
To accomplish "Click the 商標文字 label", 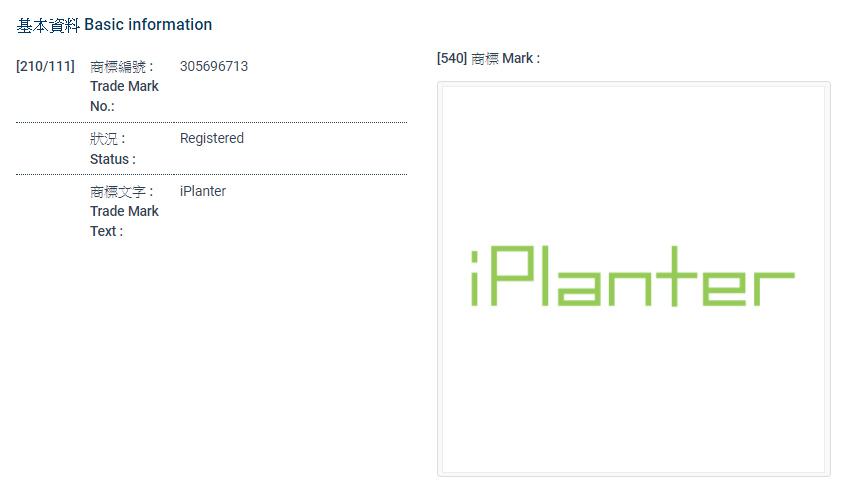I will click(x=120, y=191).
